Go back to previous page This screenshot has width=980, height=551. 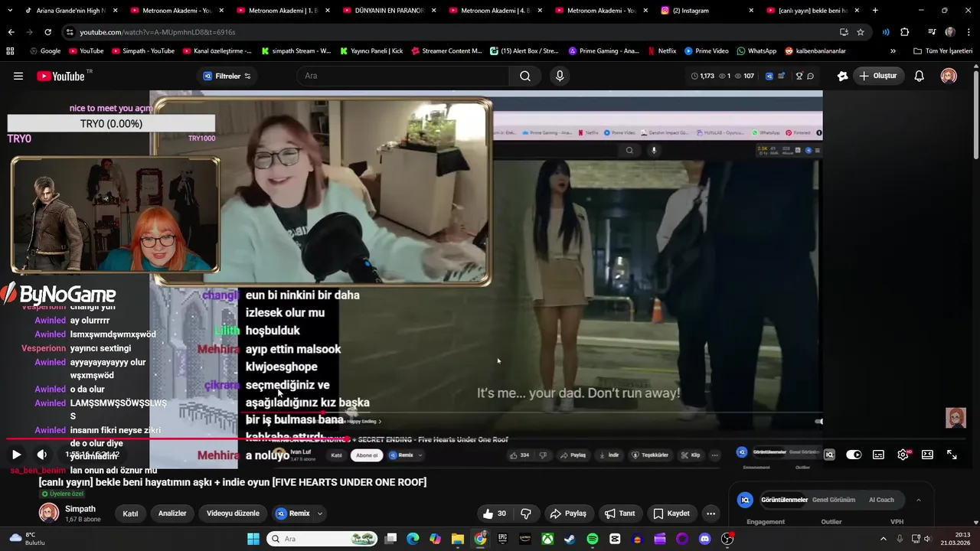pyautogui.click(x=11, y=32)
